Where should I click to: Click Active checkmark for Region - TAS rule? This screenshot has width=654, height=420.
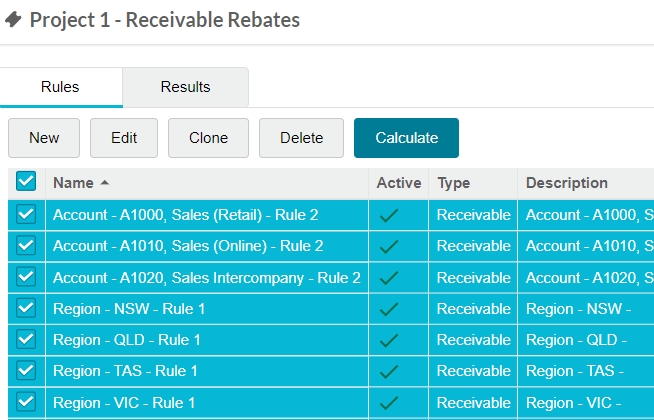[x=389, y=371]
